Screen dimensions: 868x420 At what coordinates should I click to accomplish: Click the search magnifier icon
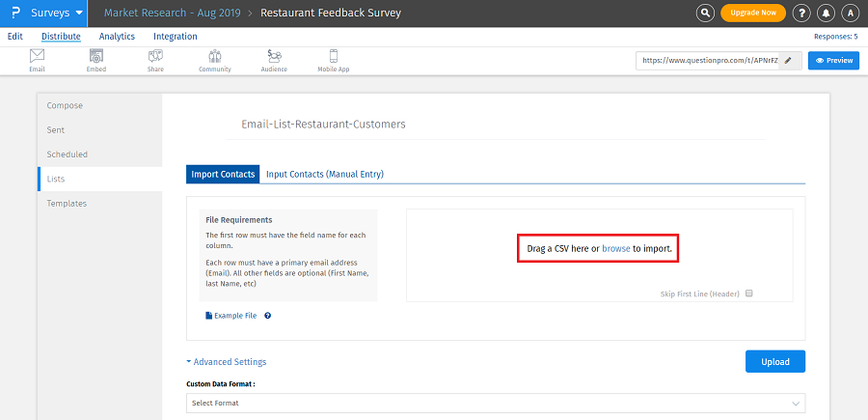coord(706,13)
